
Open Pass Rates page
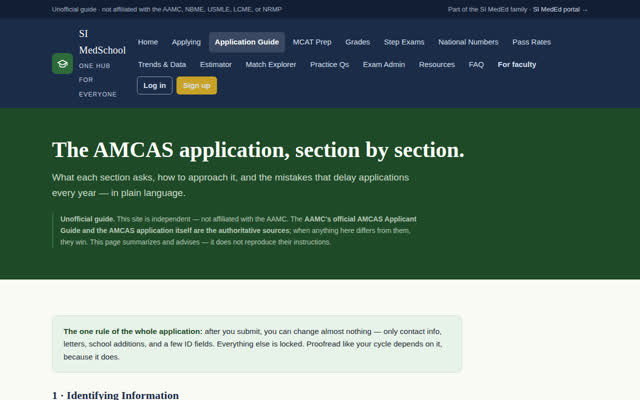pos(531,42)
